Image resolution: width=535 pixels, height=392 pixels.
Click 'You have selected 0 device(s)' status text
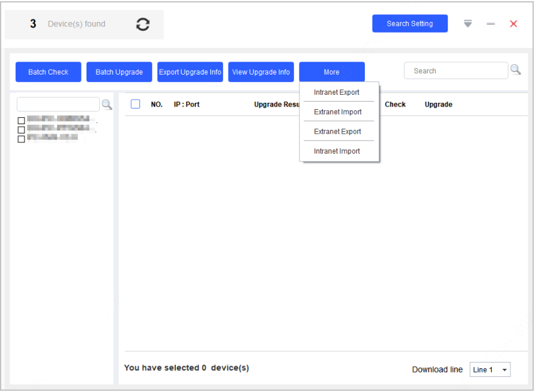[186, 368]
